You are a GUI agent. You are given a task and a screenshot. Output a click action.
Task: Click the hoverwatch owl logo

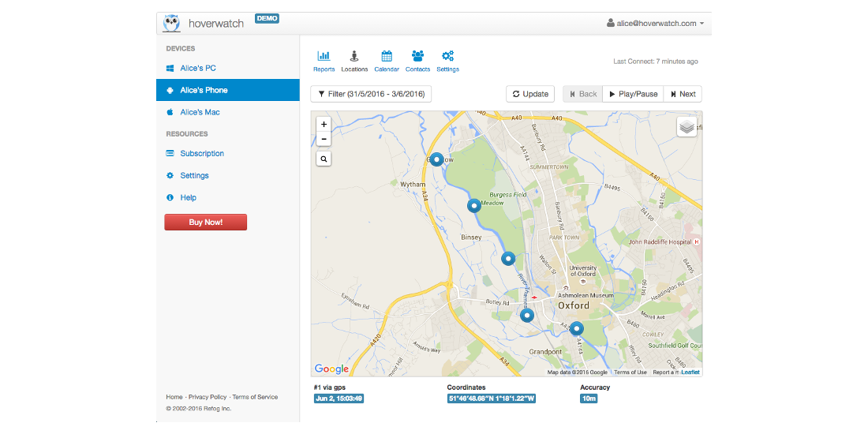(171, 23)
